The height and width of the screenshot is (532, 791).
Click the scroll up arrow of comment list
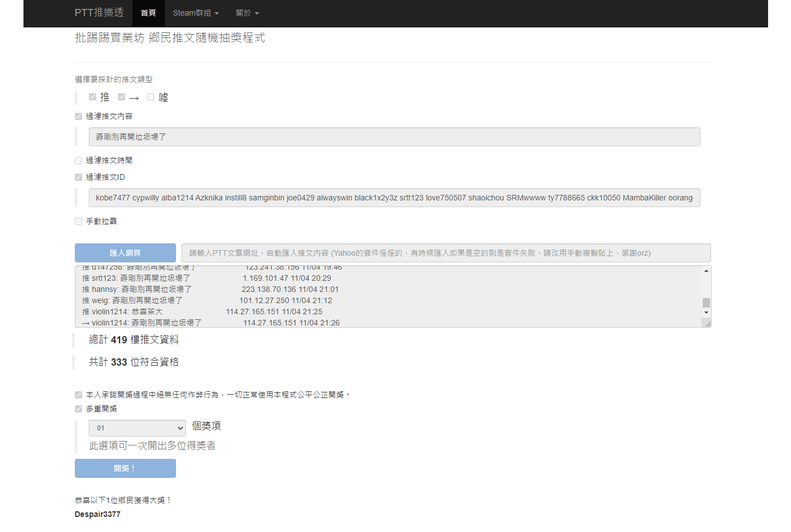click(x=706, y=271)
